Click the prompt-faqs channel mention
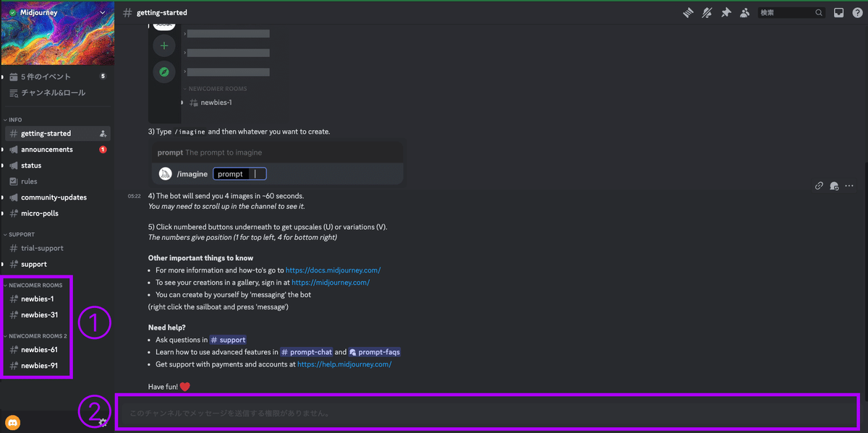 [375, 352]
